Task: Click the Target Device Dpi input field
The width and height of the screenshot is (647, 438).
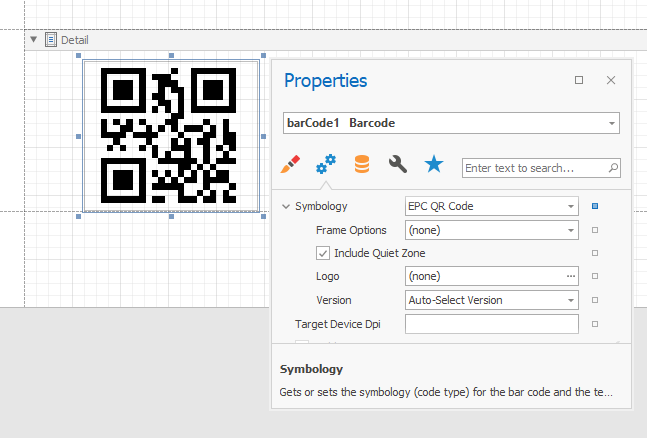Action: [x=491, y=324]
